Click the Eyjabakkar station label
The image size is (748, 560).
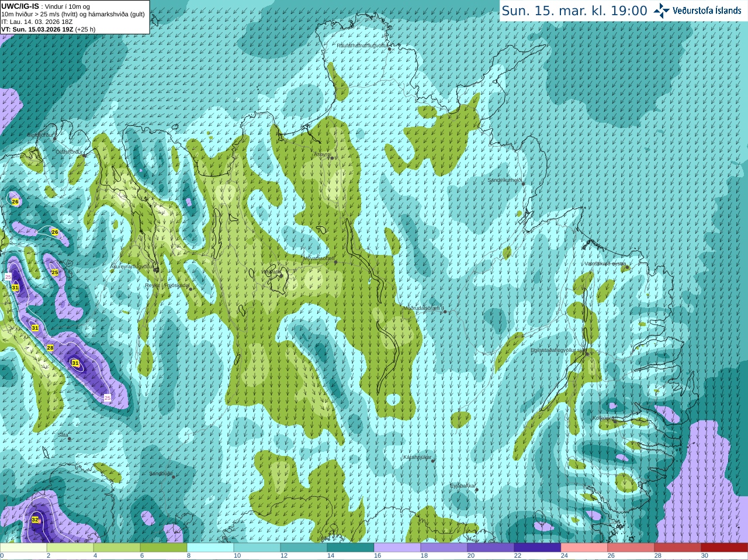[463, 486]
